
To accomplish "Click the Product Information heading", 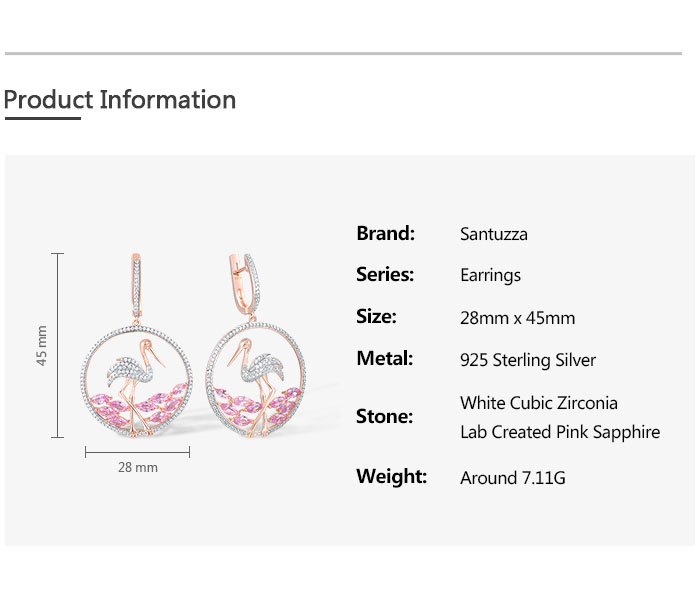I will click(x=120, y=100).
